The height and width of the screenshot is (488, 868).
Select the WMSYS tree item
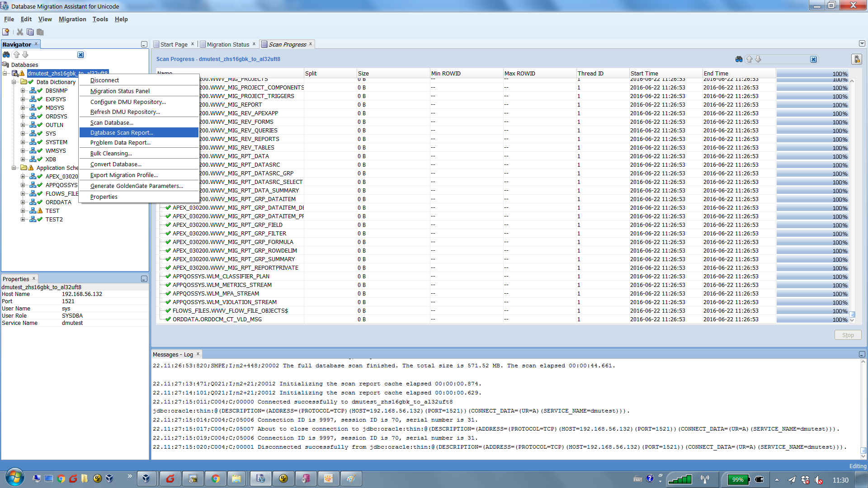click(x=56, y=151)
